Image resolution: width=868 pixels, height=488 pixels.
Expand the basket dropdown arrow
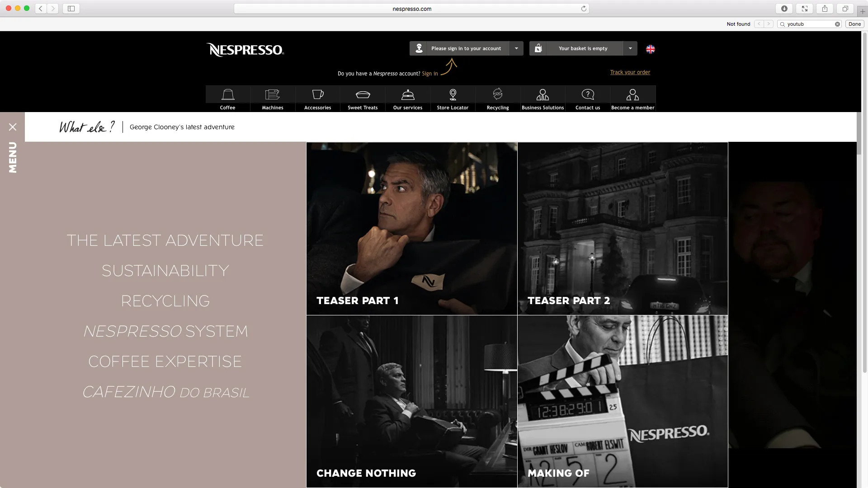pos(630,48)
